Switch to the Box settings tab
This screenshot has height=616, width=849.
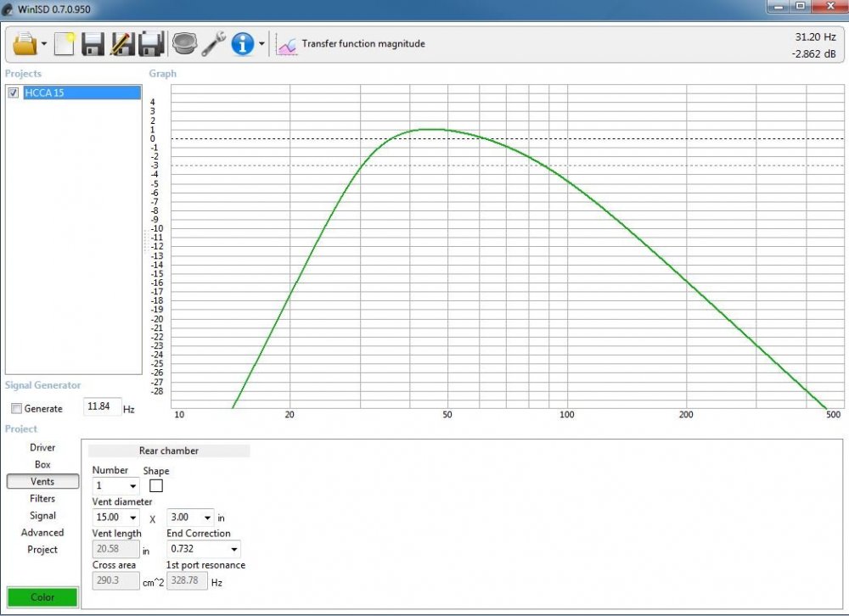point(42,464)
